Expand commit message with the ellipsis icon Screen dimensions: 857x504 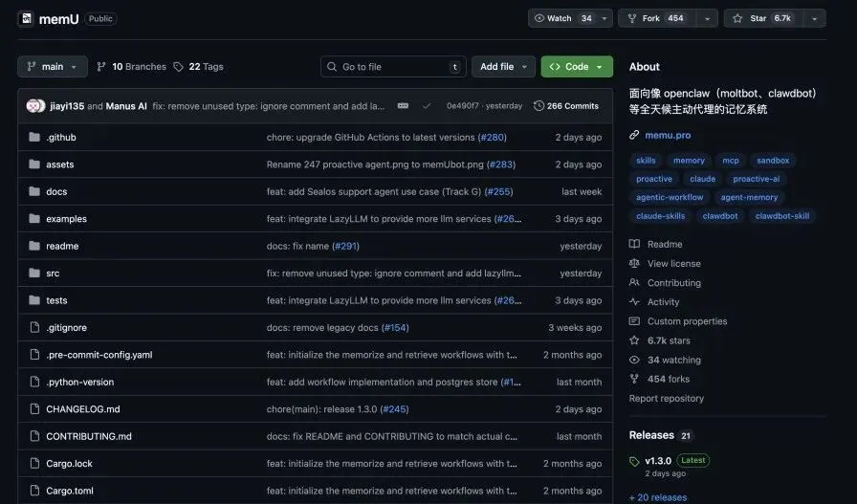[x=403, y=105]
